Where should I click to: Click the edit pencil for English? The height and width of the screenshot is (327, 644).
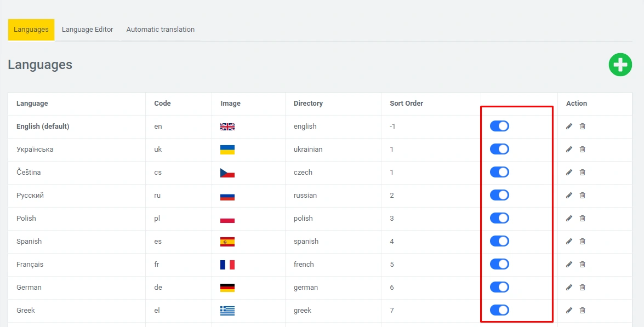tap(569, 127)
